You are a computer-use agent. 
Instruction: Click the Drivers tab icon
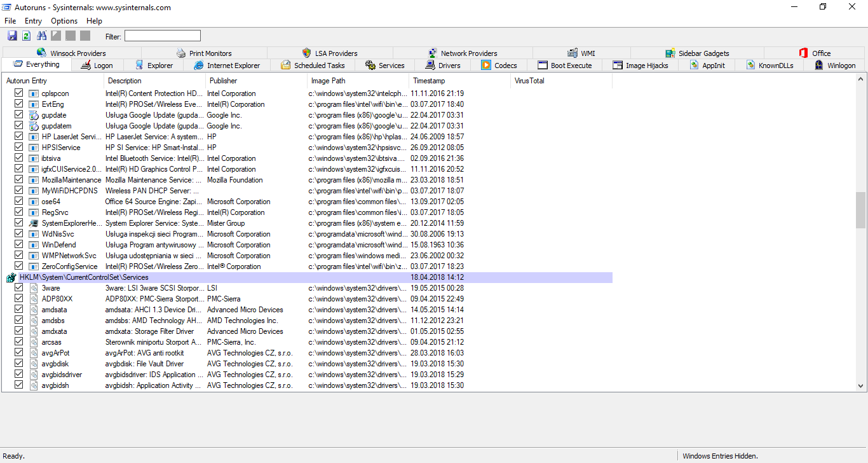click(x=430, y=65)
